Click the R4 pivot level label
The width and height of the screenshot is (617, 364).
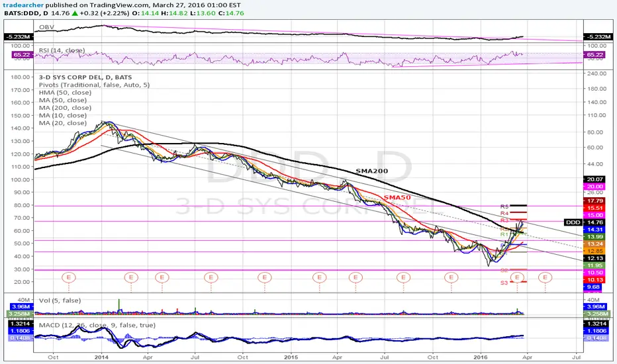tap(504, 213)
